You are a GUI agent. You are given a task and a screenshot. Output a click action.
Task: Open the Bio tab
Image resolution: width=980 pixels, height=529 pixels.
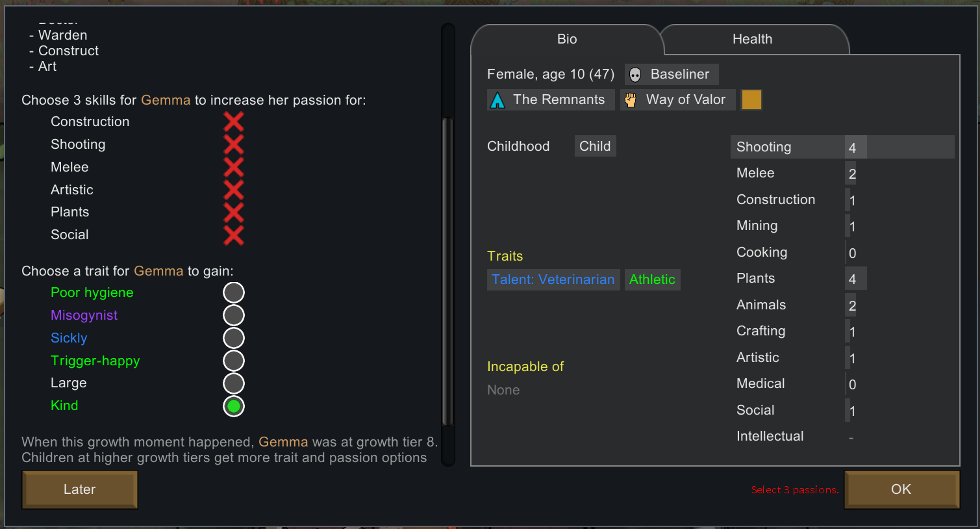(x=567, y=39)
